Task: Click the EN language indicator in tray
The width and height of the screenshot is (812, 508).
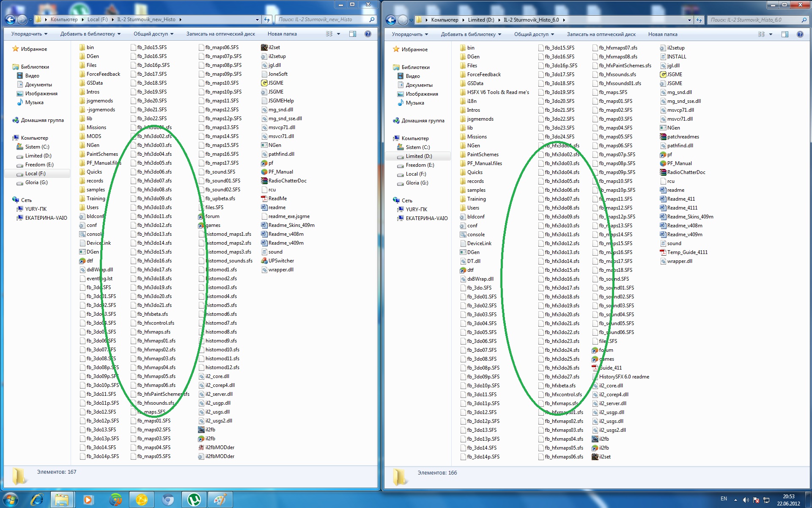Action: pos(724,499)
